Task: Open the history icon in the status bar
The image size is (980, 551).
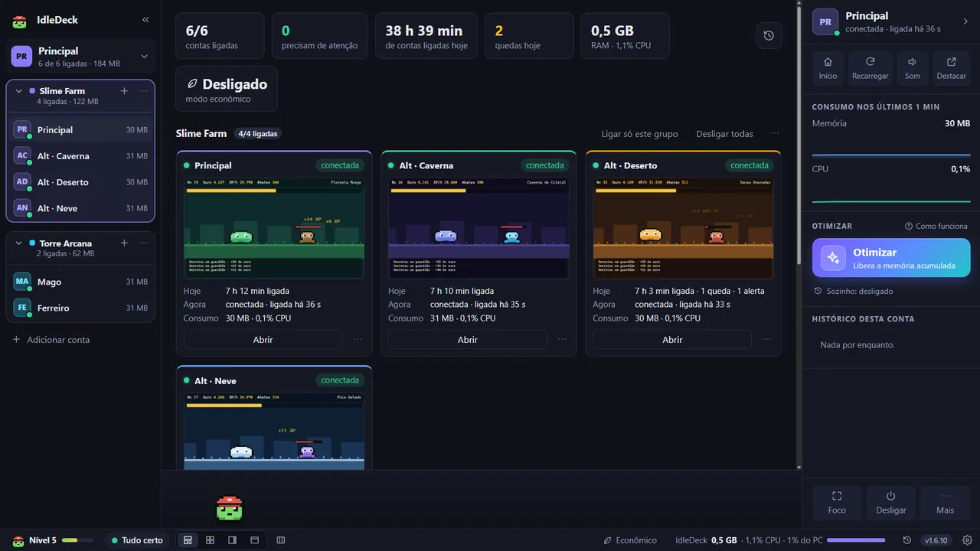Action: point(907,540)
